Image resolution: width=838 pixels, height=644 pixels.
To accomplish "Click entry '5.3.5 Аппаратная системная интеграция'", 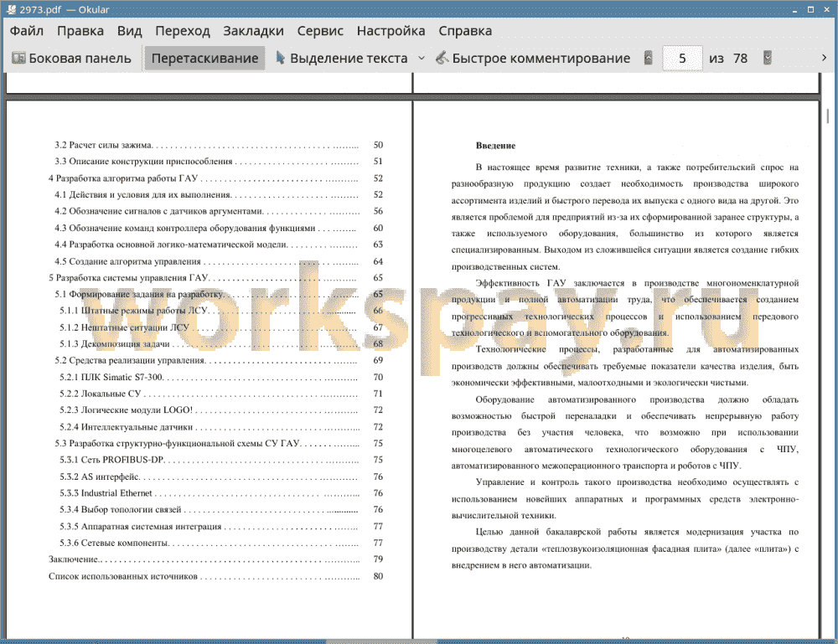I will (x=141, y=527).
